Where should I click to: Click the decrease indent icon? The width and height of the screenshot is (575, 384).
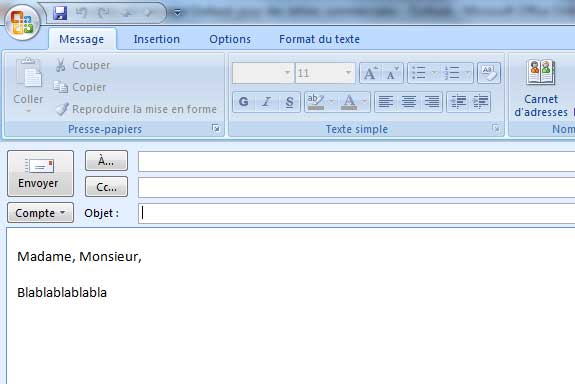458,102
